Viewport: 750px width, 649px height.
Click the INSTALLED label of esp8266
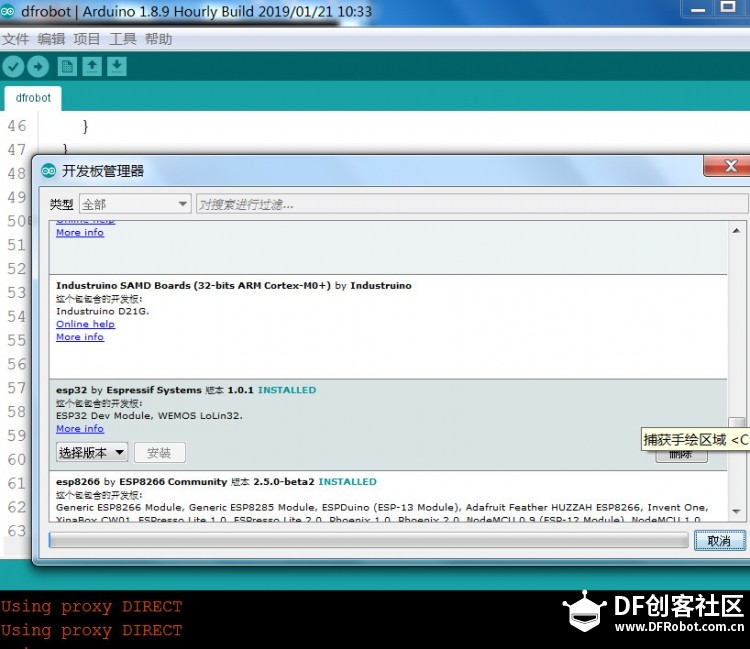click(x=348, y=482)
